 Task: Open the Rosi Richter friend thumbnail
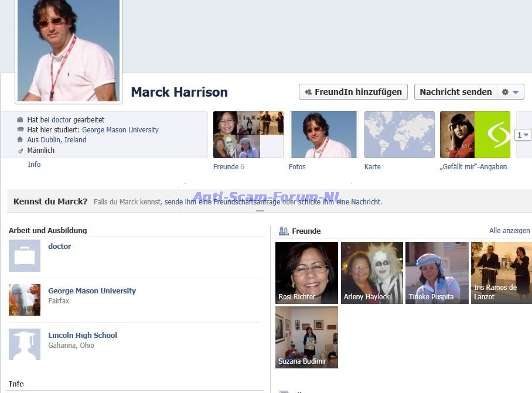306,272
